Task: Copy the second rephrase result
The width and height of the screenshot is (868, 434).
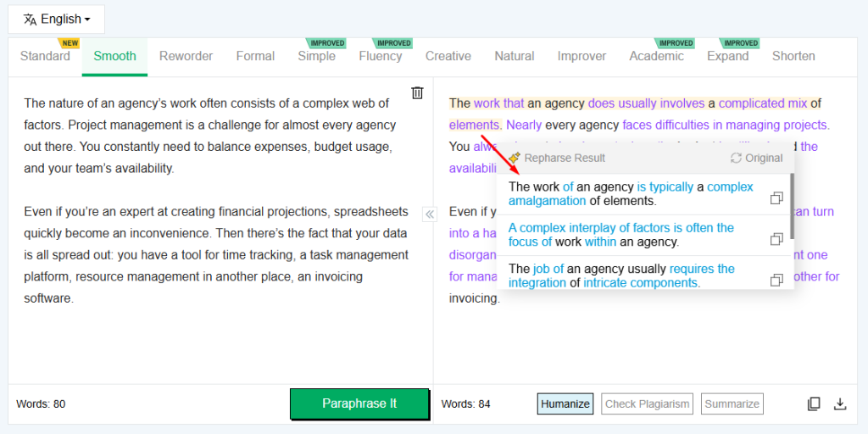Action: pos(776,239)
